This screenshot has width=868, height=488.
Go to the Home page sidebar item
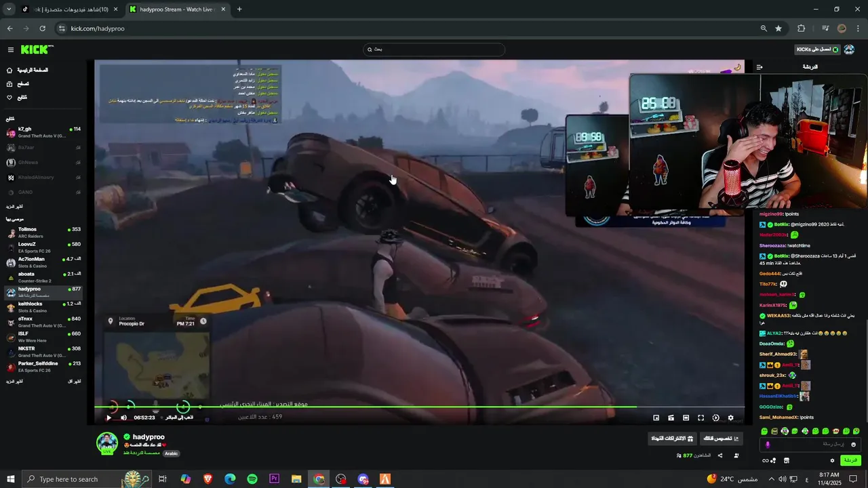click(x=27, y=70)
